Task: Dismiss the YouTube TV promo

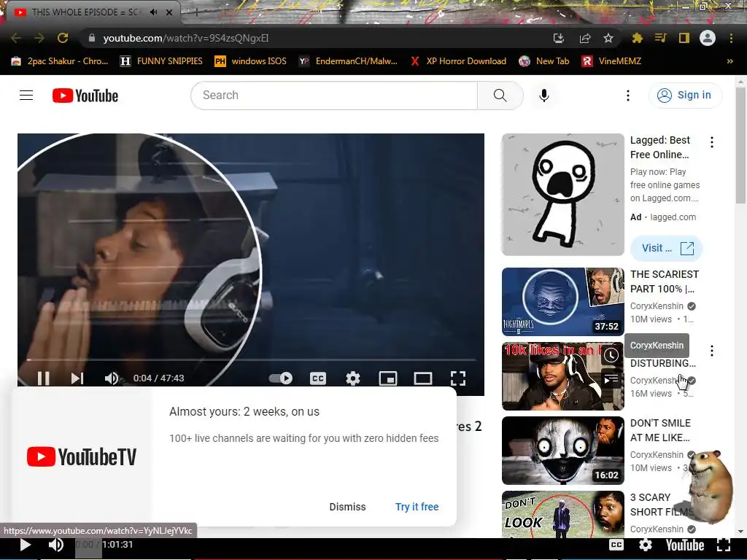Action: (x=347, y=507)
